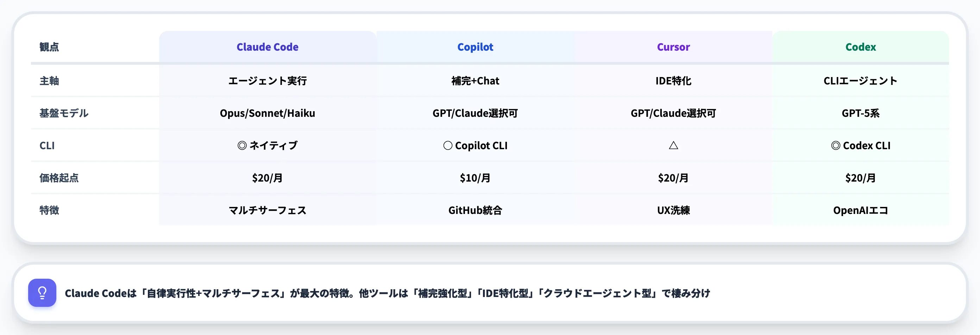
Task: Select the Claude Code column header
Action: (x=268, y=47)
